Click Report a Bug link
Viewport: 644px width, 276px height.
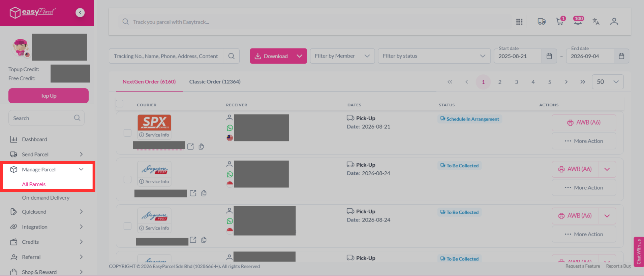point(618,266)
